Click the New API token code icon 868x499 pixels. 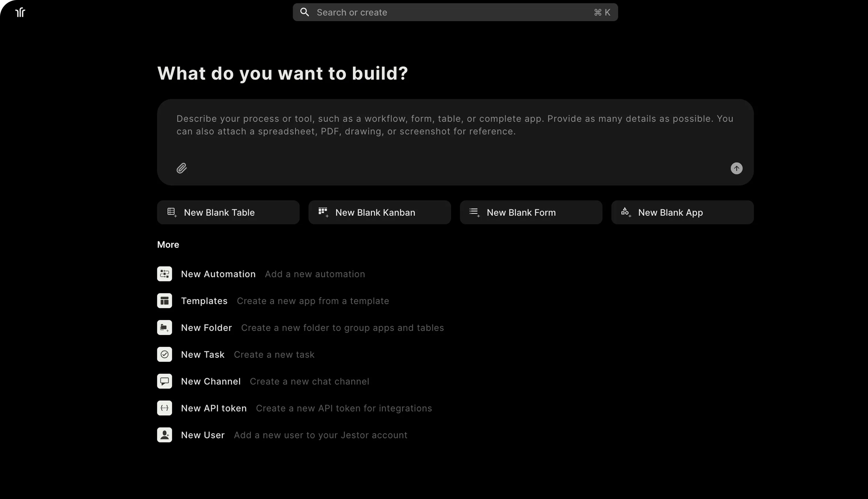164,408
